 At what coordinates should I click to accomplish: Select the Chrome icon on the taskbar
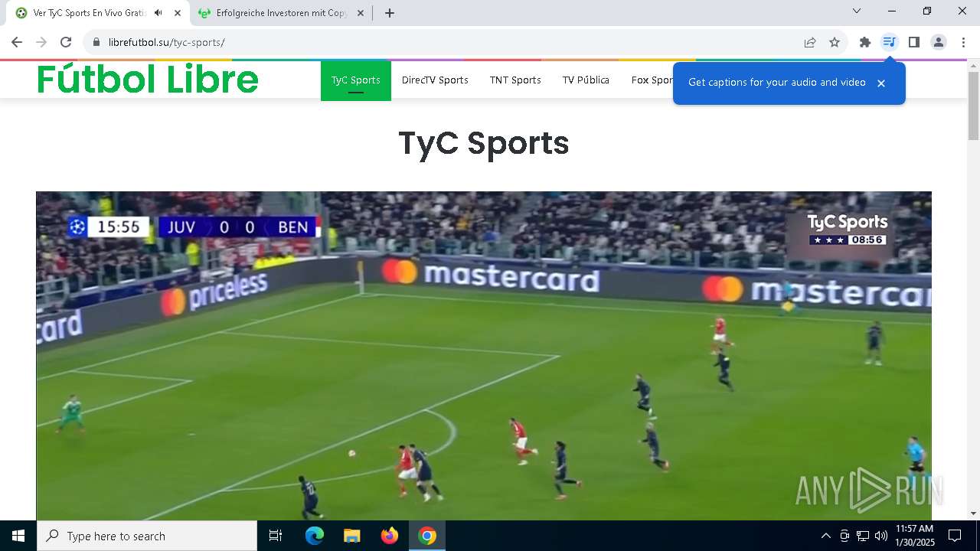tap(427, 536)
